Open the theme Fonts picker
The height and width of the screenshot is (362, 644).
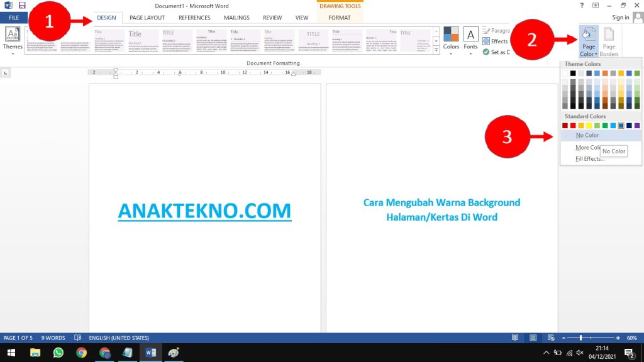(470, 41)
